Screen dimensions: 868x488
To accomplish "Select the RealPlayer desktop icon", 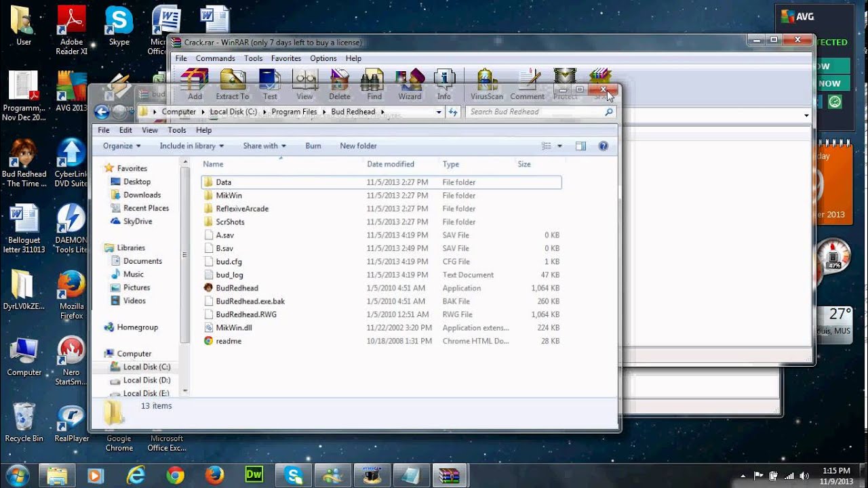I will pyautogui.click(x=71, y=422).
